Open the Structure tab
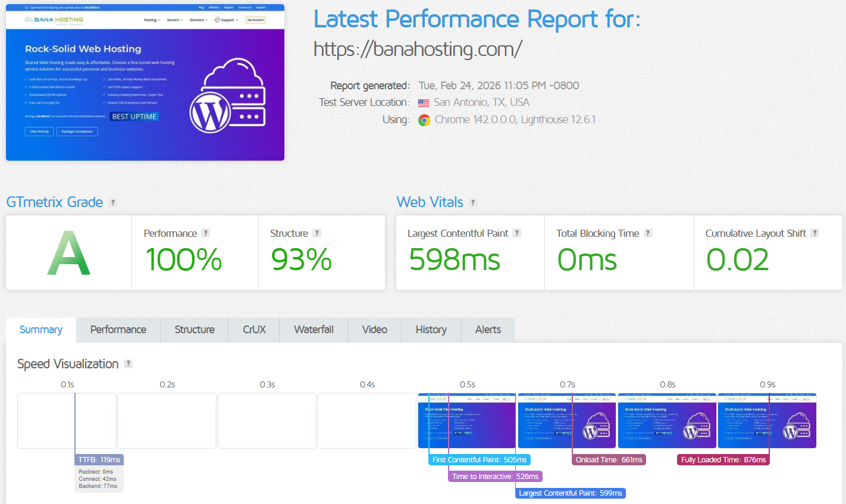The height and width of the screenshot is (504, 846). [x=195, y=330]
